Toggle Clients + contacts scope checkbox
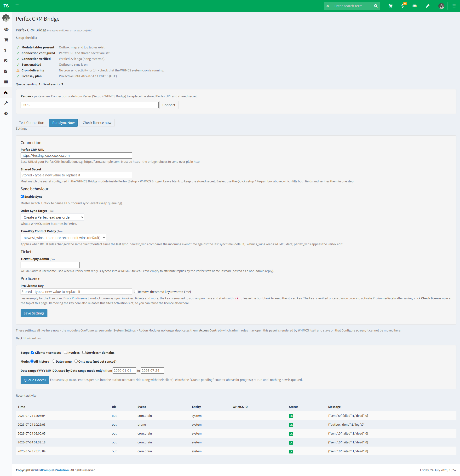Image resolution: width=460 pixels, height=476 pixels. click(33, 352)
